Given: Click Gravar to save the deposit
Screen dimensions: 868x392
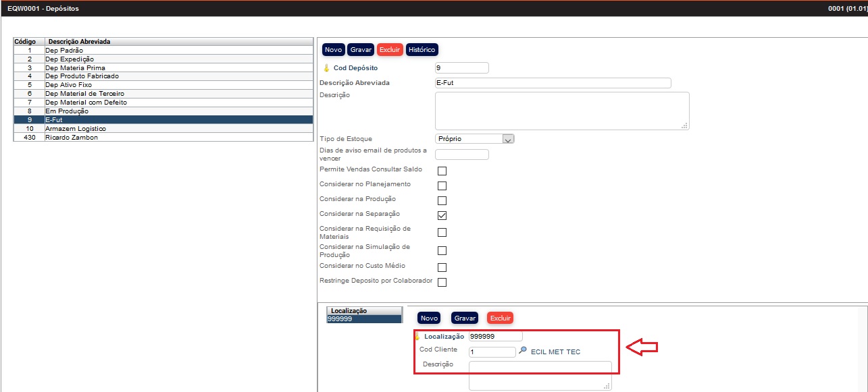Looking at the screenshot, I should pos(361,50).
